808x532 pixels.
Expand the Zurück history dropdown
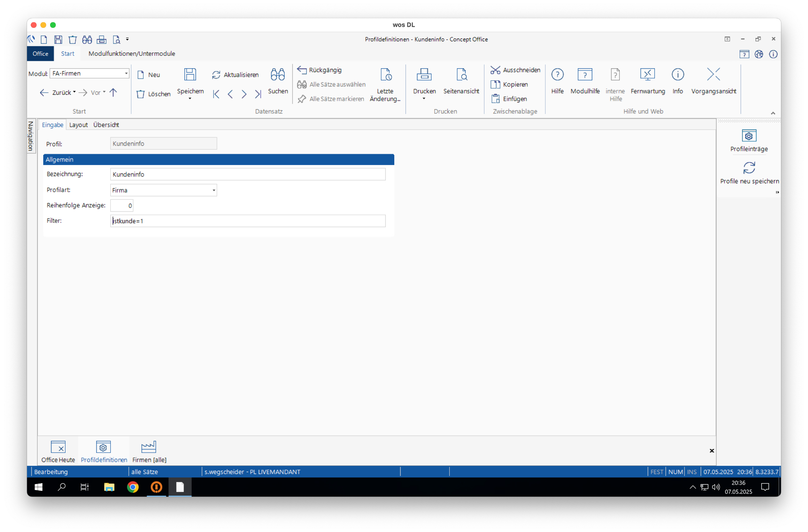[74, 92]
